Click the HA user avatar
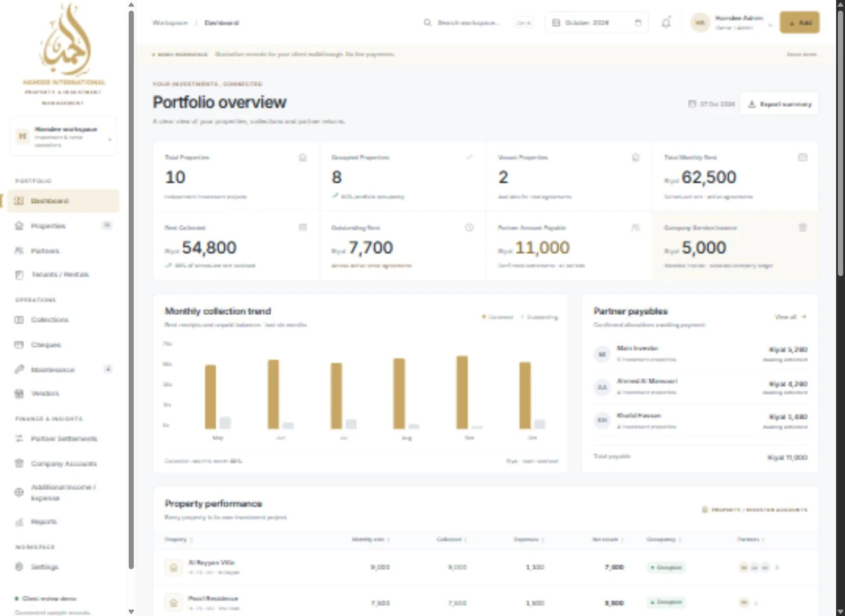Viewport: 845px width, 616px height. coord(700,23)
